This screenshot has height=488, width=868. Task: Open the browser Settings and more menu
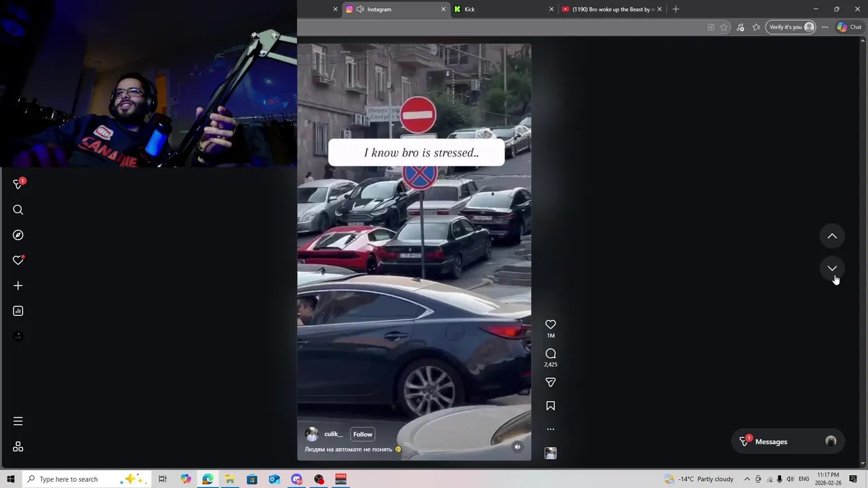(x=825, y=27)
